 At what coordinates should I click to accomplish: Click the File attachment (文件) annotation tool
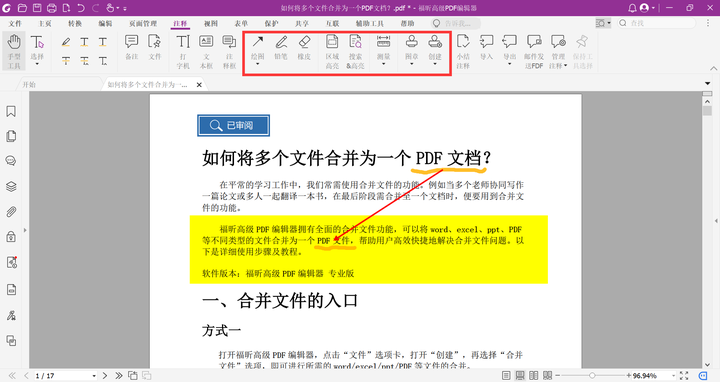[155, 47]
